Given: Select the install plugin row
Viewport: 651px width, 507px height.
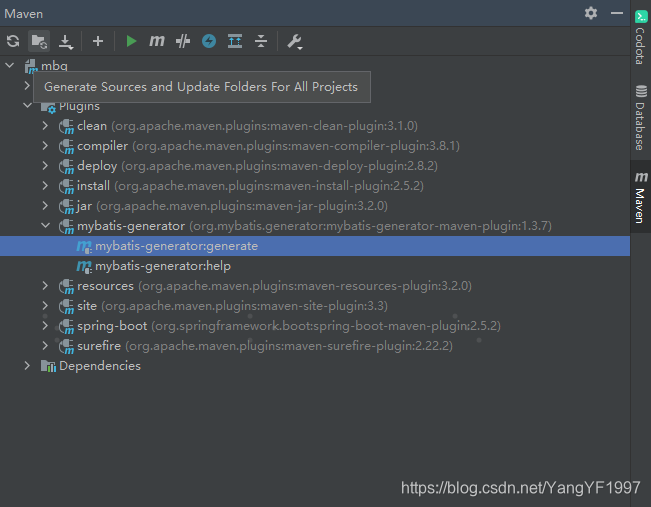Looking at the screenshot, I should pos(315,186).
